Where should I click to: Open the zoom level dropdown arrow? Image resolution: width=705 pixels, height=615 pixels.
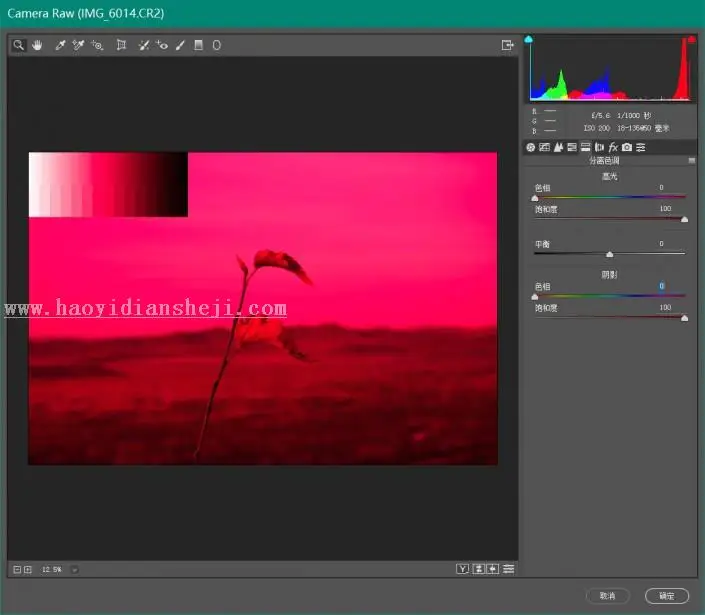coord(75,570)
